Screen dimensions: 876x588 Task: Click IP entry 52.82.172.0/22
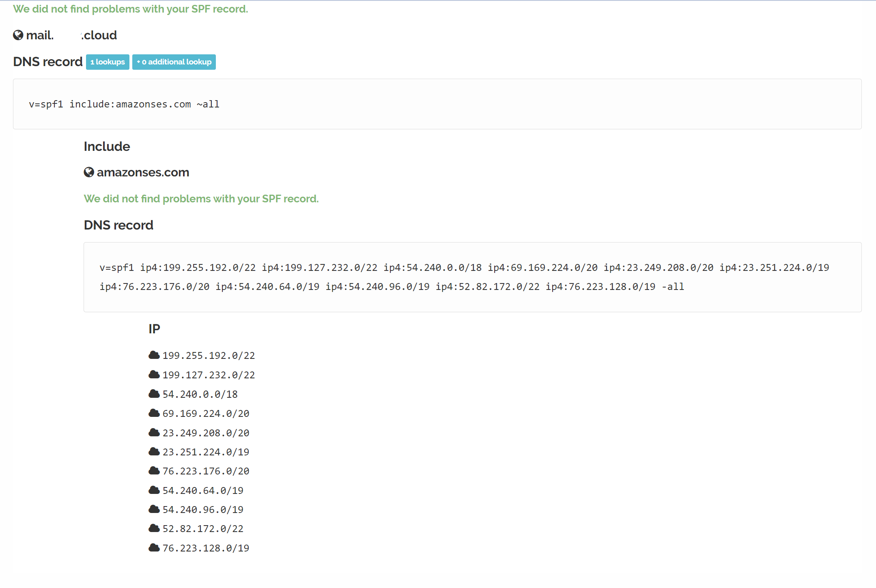click(x=203, y=529)
